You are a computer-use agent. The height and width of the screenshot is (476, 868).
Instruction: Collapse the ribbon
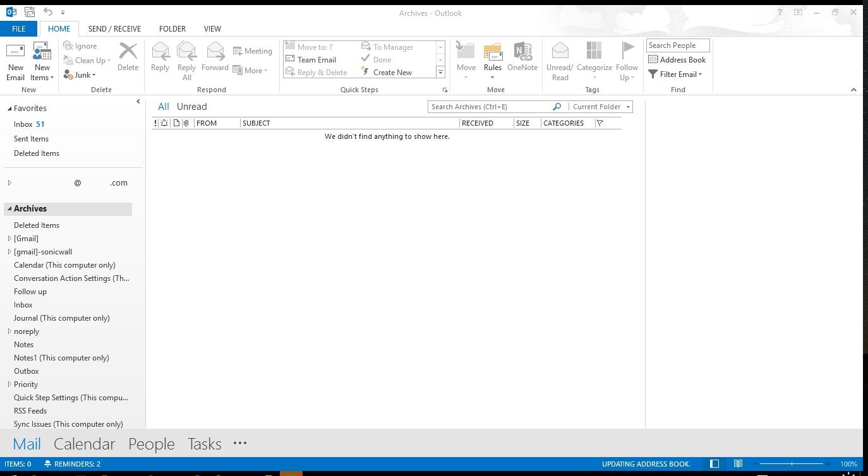853,90
